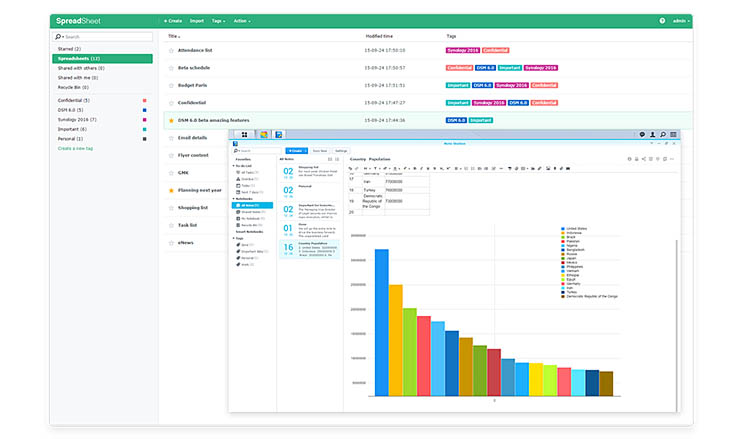Click the Confidential tag color swatch
The image size is (740, 439).
coord(145,100)
